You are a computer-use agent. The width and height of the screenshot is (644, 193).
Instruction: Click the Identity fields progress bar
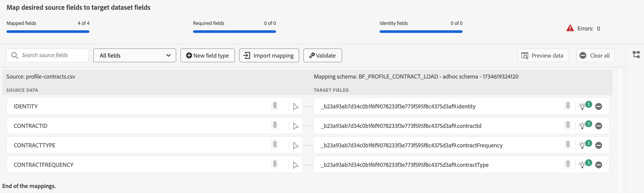421,32
